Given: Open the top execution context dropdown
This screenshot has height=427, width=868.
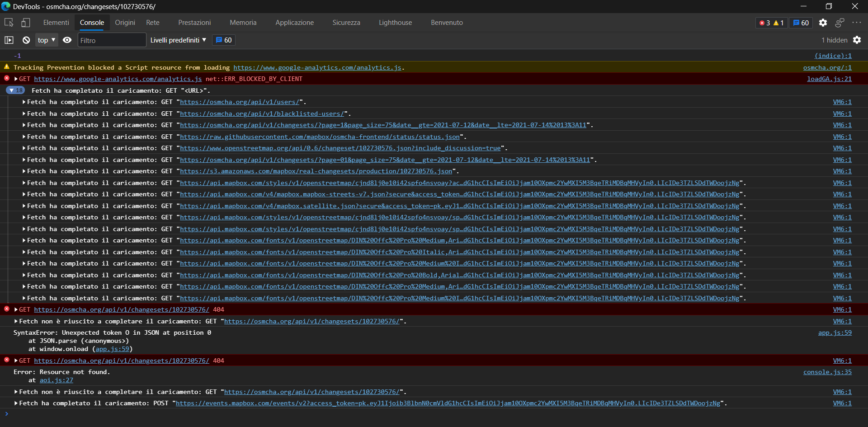Looking at the screenshot, I should 46,40.
